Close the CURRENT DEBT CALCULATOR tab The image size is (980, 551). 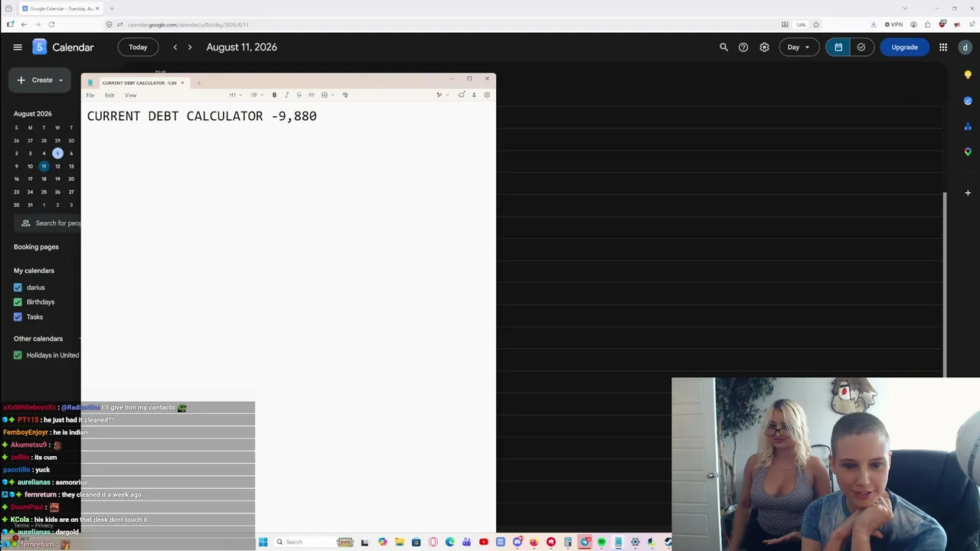coord(182,83)
